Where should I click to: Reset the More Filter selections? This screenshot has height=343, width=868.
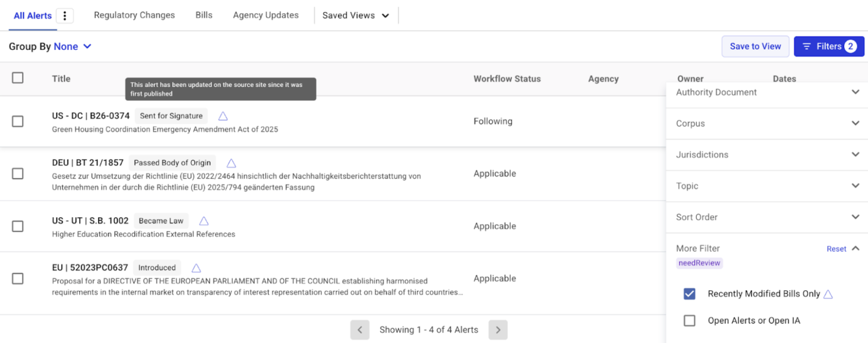click(x=836, y=249)
